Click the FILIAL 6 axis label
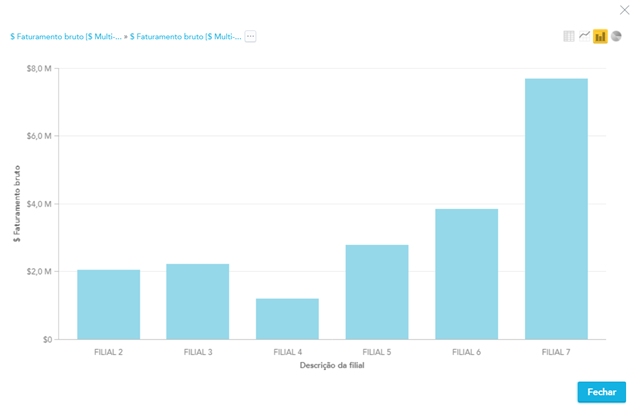The image size is (636, 413). [466, 352]
